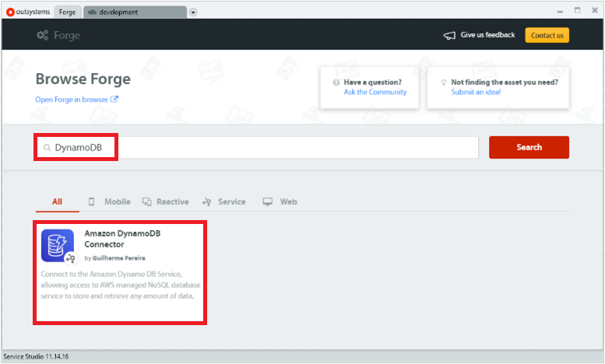Click the connector description text
The image size is (605, 364).
pyautogui.click(x=121, y=285)
